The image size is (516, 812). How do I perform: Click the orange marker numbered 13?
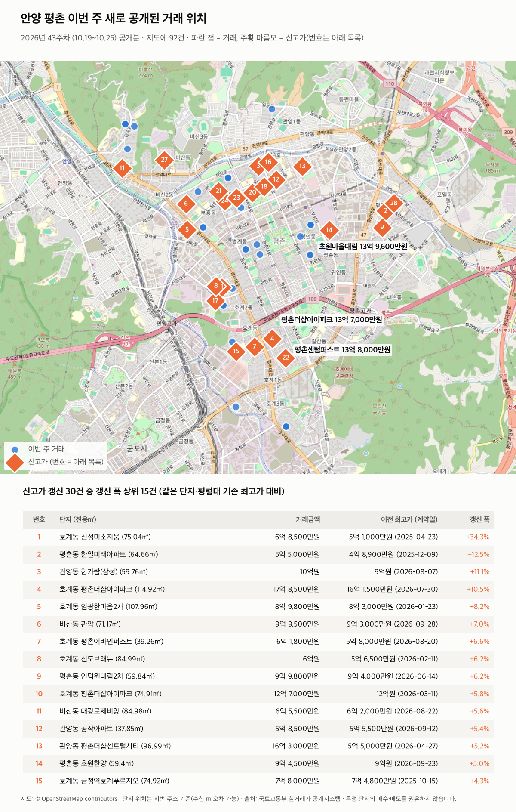click(x=302, y=166)
